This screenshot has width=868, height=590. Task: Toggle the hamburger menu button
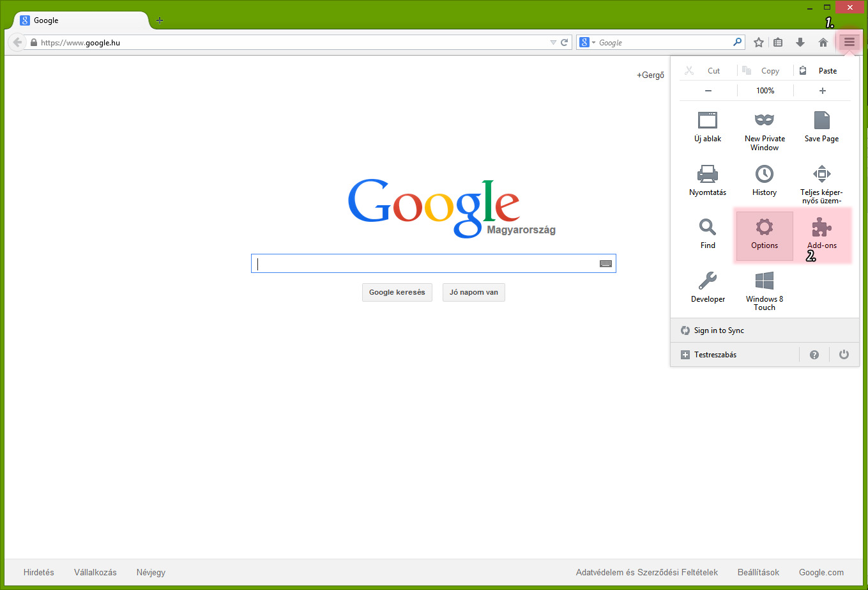(849, 43)
